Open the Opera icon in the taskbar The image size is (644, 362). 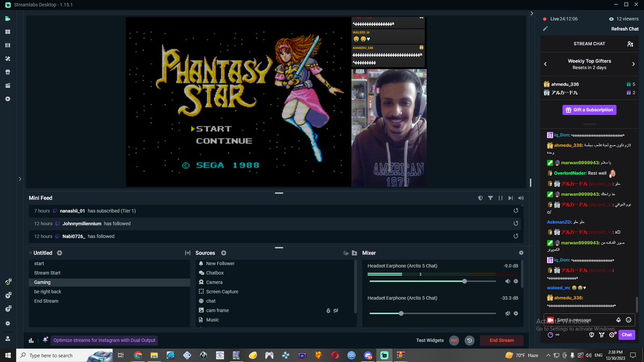point(335,356)
